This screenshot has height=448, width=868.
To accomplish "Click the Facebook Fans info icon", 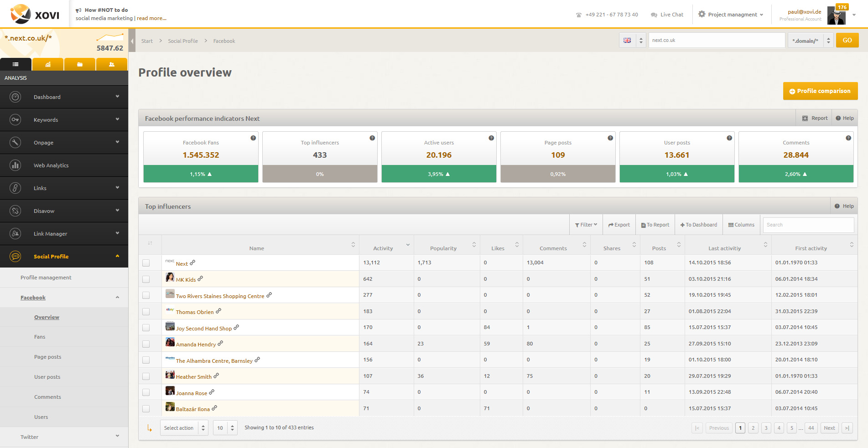I will [x=253, y=138].
